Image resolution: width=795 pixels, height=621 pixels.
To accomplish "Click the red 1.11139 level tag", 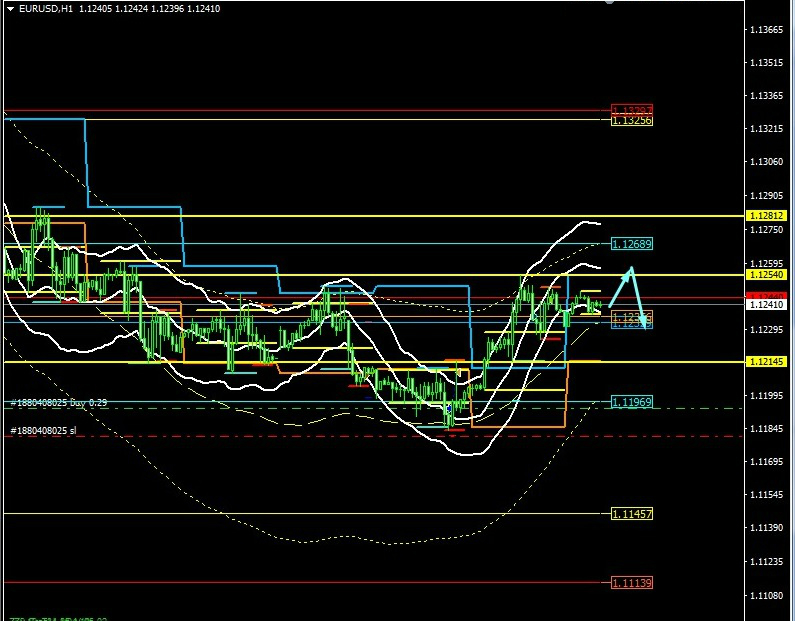I will [x=631, y=582].
